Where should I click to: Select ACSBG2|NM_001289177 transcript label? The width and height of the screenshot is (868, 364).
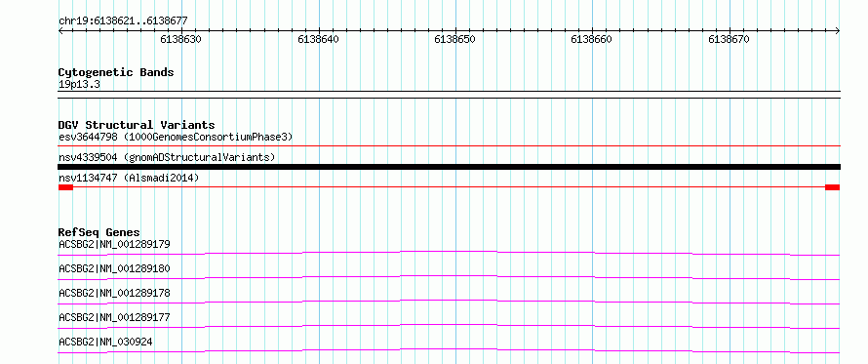click(114, 317)
